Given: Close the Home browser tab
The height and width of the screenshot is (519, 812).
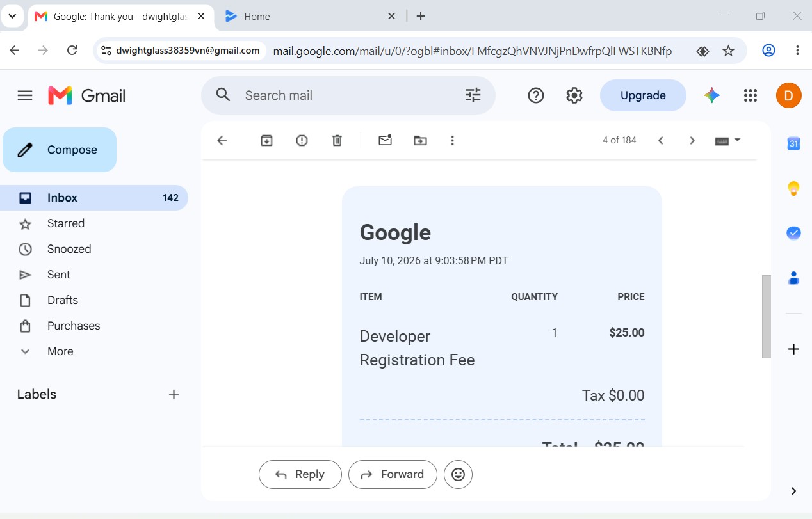Looking at the screenshot, I should pyautogui.click(x=391, y=16).
